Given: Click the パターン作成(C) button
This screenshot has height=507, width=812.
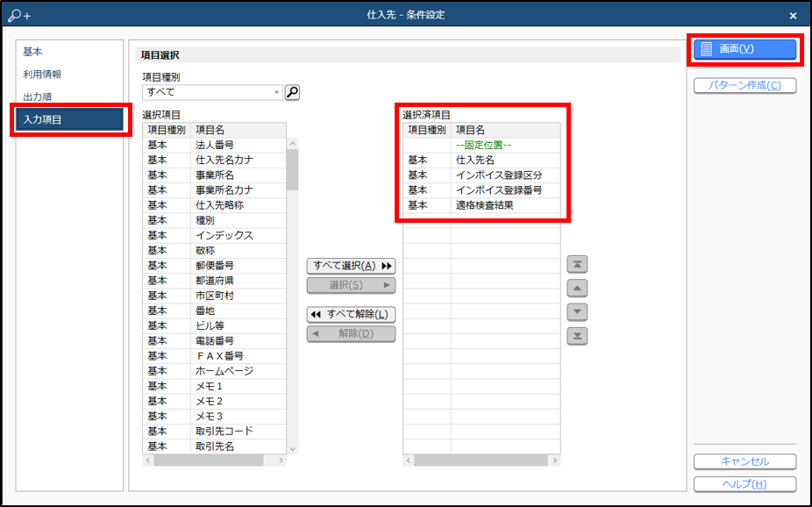Looking at the screenshot, I should 744,85.
